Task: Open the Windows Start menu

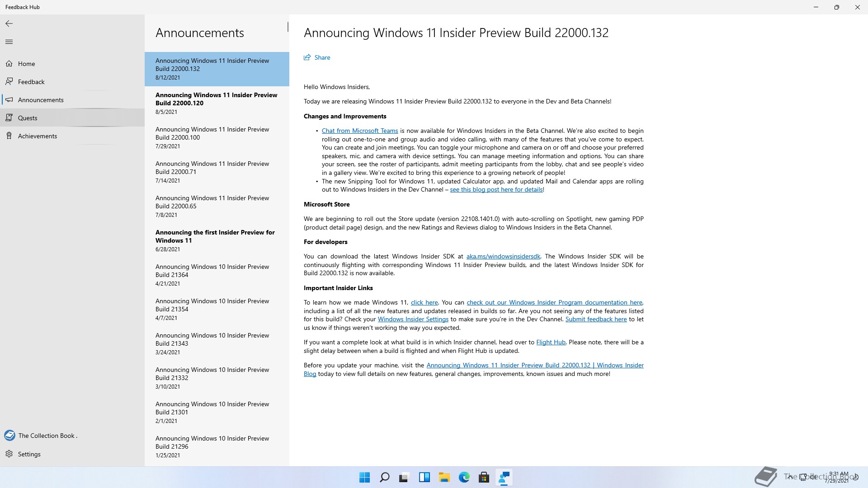Action: click(364, 477)
